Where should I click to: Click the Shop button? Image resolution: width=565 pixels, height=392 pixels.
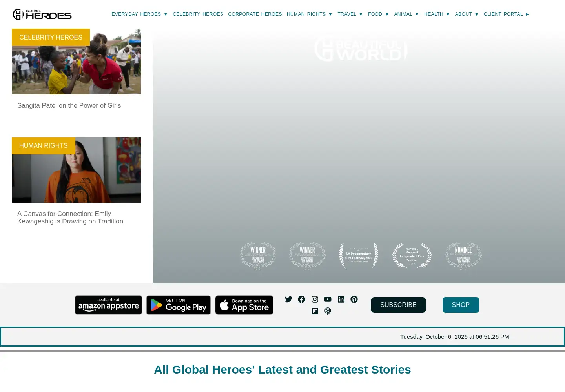coord(461,305)
